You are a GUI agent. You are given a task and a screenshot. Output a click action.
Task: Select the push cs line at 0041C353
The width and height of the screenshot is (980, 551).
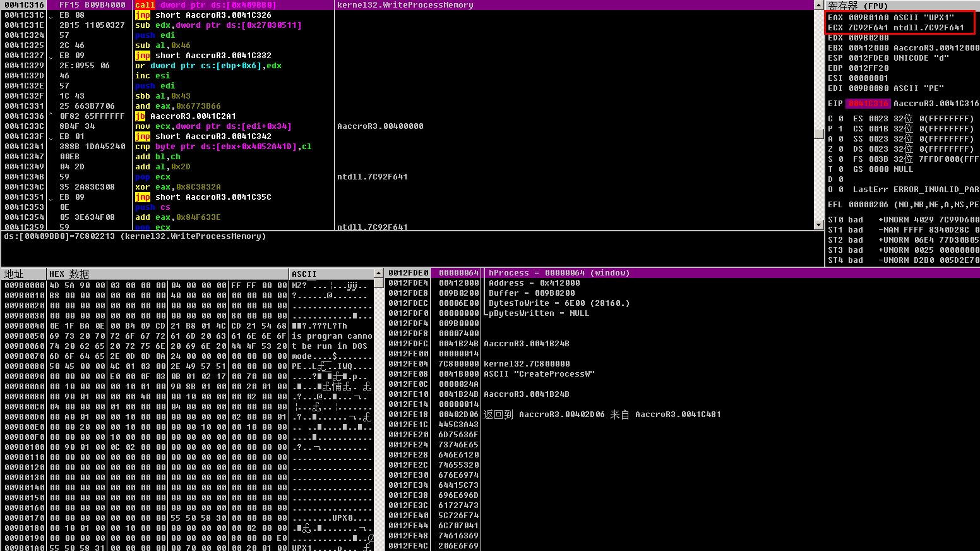point(407,207)
